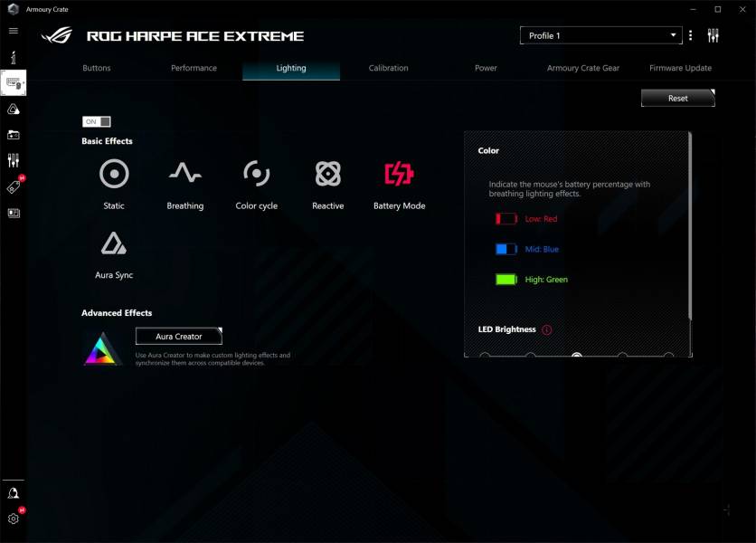This screenshot has width=756, height=543.
Task: Click the red low battery icon
Action: click(x=506, y=219)
